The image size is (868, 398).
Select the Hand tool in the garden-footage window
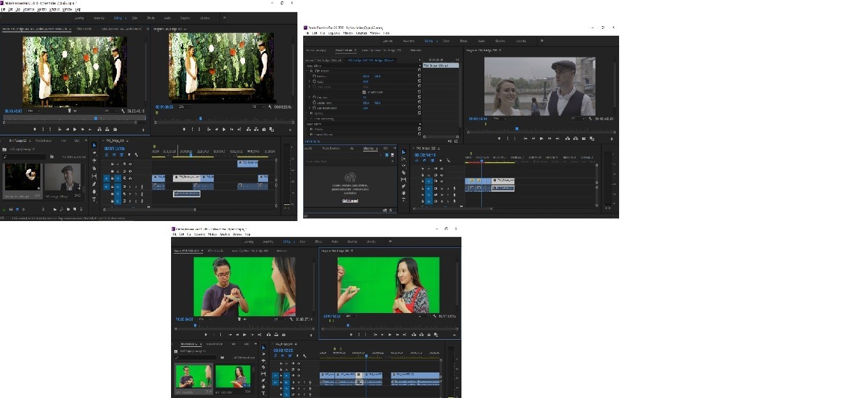pos(94,192)
